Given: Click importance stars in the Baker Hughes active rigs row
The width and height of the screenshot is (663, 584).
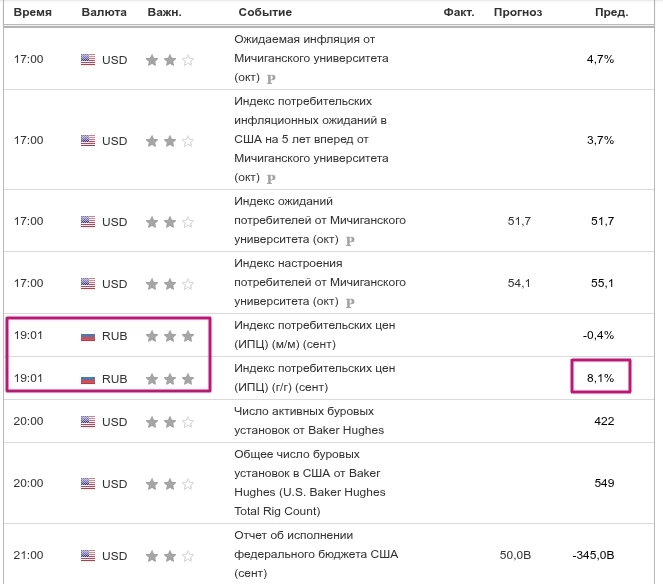Looking at the screenshot, I should (x=169, y=422).
